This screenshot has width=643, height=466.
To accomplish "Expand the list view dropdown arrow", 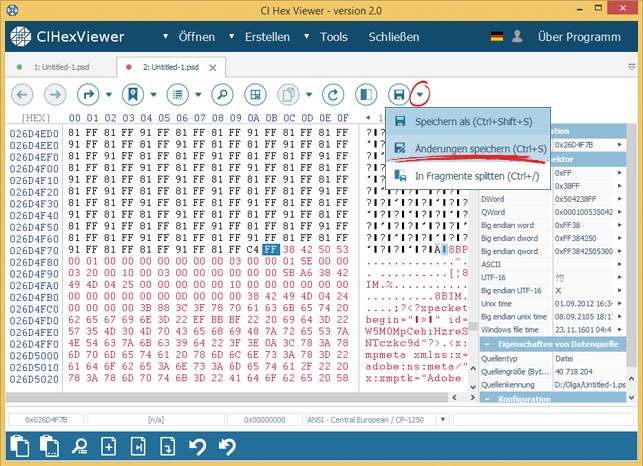I will coord(198,95).
